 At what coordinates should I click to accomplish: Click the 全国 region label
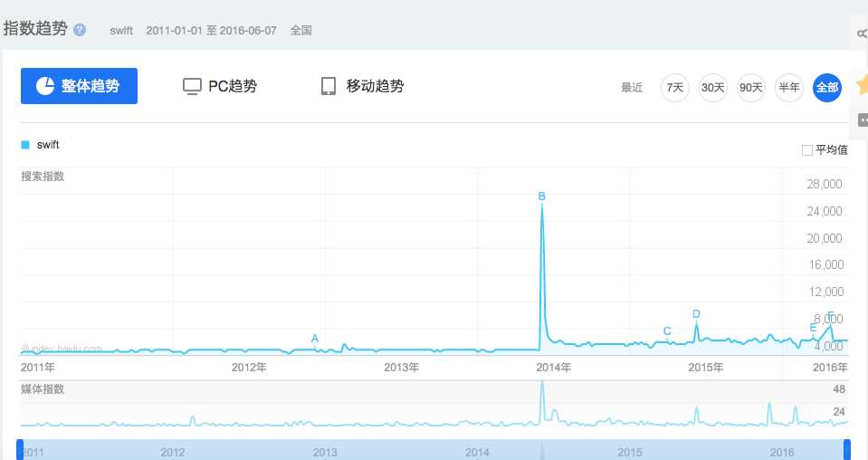pyautogui.click(x=301, y=31)
